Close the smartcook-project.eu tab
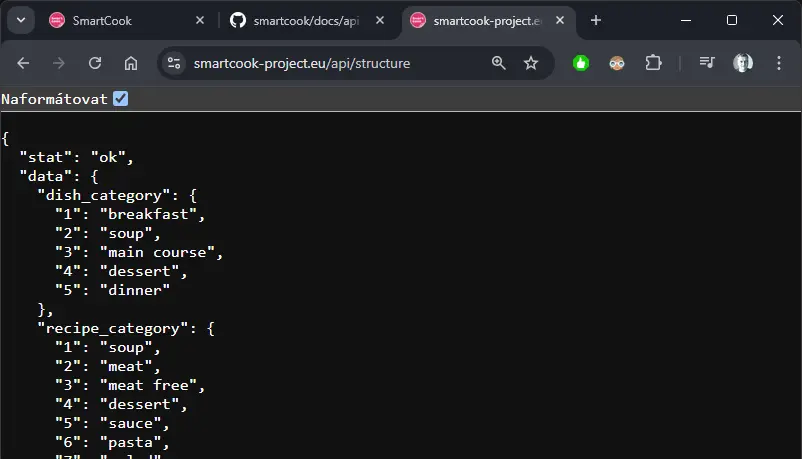The width and height of the screenshot is (802, 459). click(x=560, y=20)
